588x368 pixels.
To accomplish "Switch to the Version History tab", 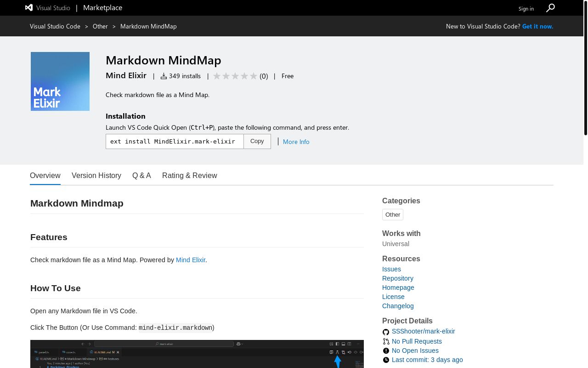I will click(x=96, y=175).
